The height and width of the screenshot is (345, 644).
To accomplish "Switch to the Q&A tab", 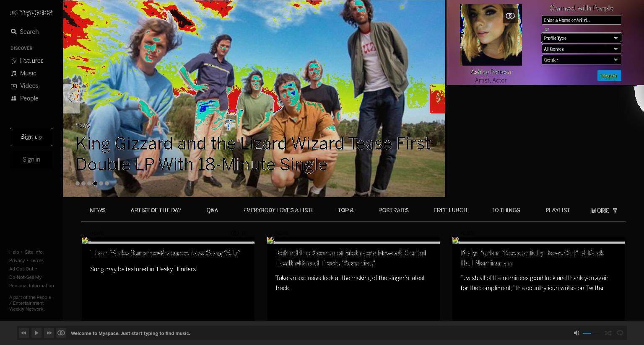I will tap(212, 211).
